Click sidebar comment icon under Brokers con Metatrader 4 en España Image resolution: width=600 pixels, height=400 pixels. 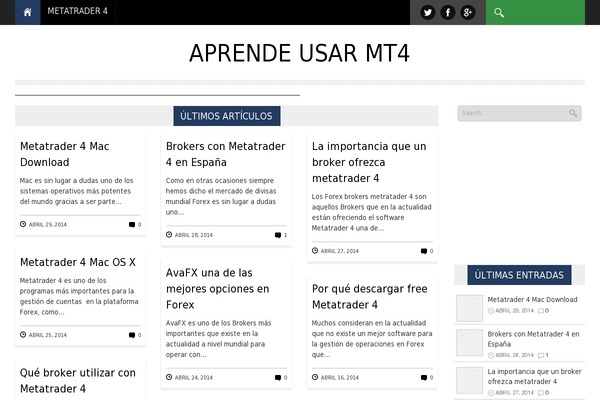click(541, 355)
